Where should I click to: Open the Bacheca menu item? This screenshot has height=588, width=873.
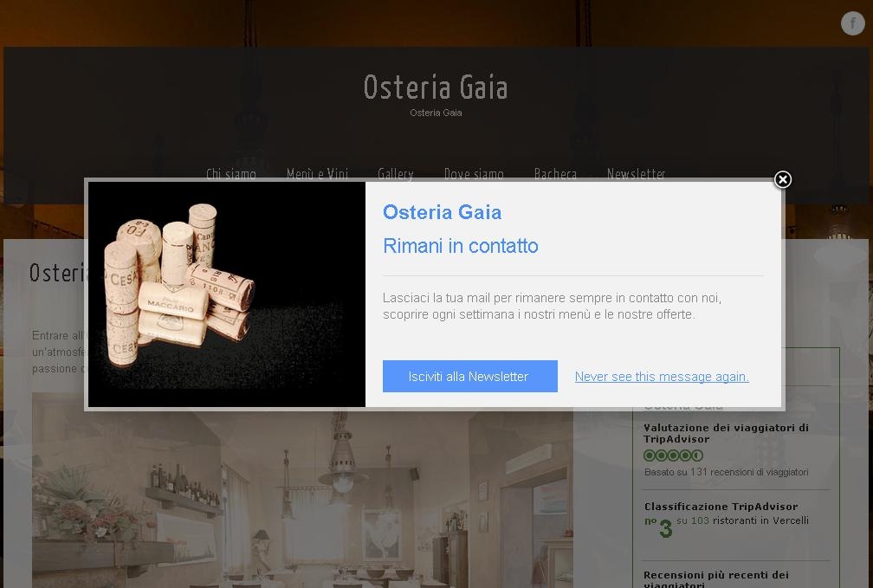click(x=555, y=174)
